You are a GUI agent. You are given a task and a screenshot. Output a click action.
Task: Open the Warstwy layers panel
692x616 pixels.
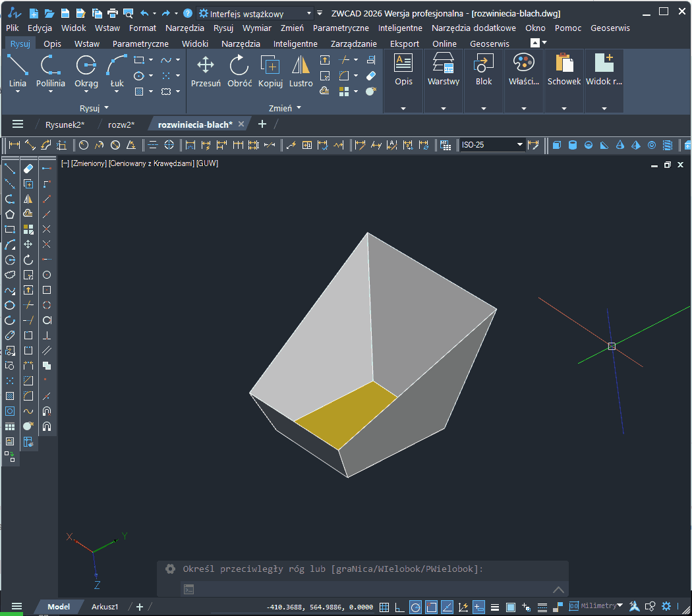(x=444, y=69)
